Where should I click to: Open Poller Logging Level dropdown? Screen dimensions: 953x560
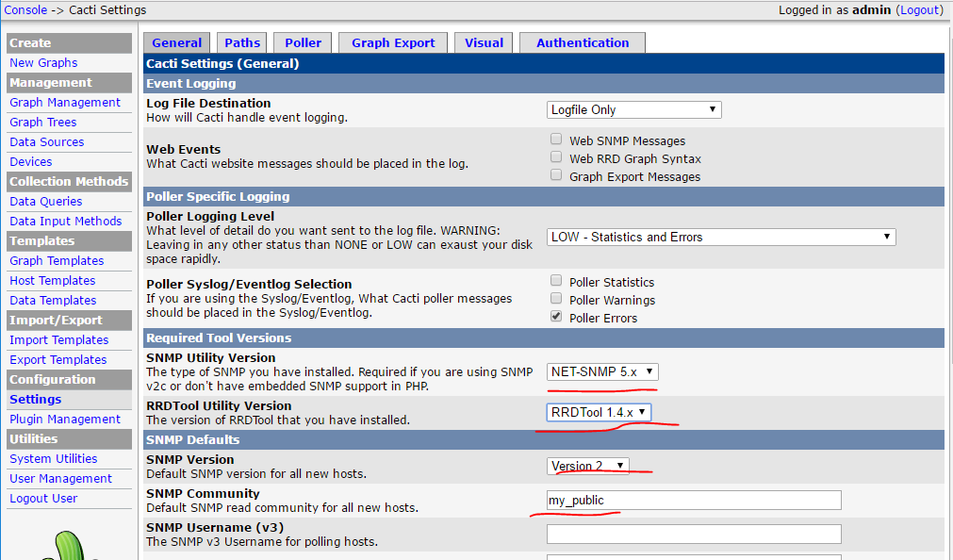(x=721, y=238)
